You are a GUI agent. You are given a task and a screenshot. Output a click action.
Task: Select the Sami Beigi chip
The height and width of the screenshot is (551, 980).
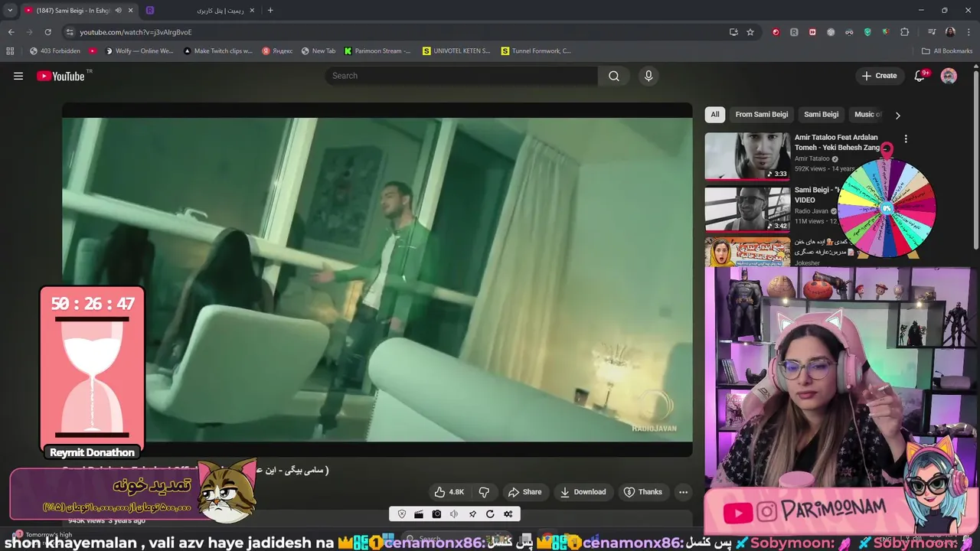[821, 115]
